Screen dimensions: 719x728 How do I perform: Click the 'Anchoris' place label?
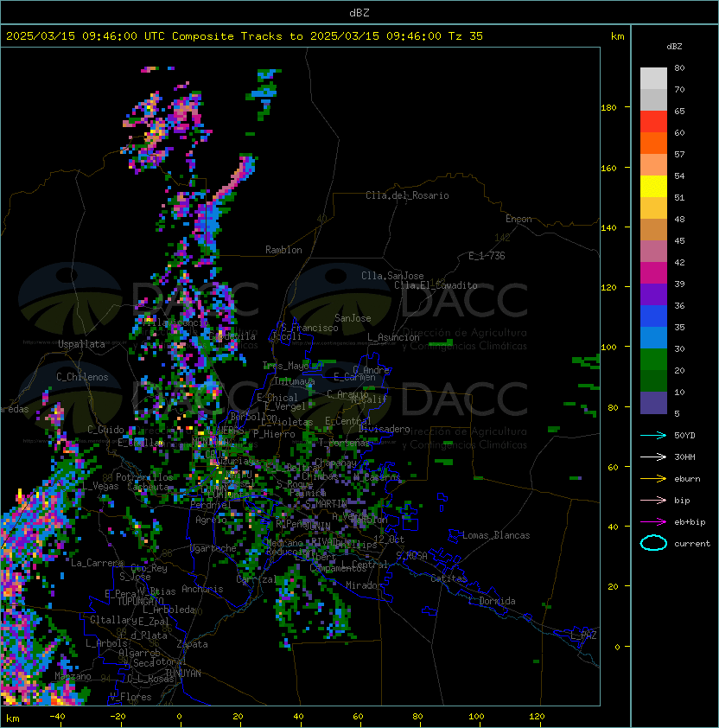[x=202, y=589]
